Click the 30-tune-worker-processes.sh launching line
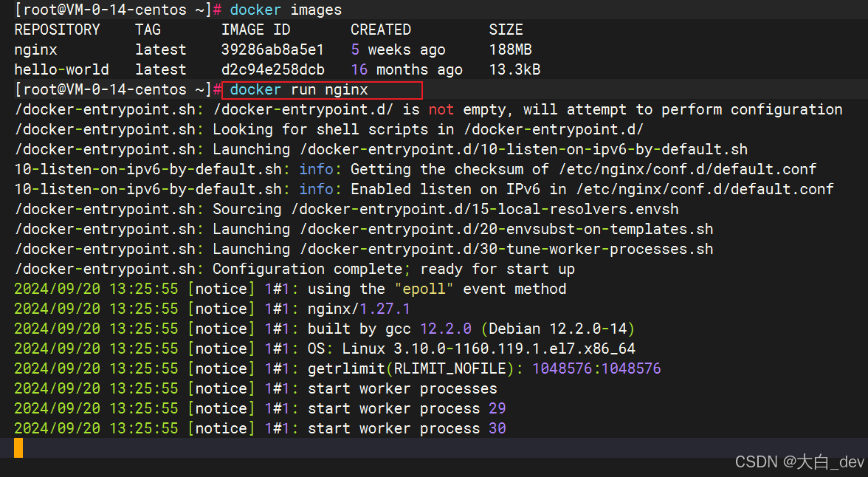 point(364,250)
